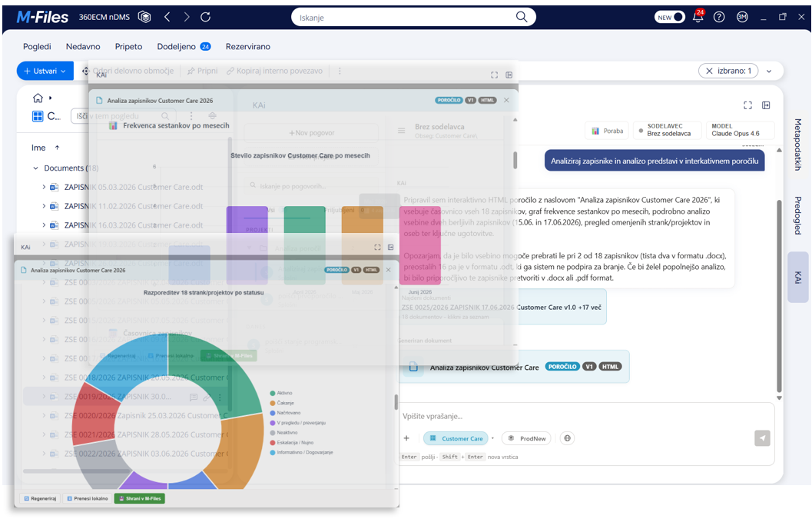Screen dimensions: 812x519
Task: Click the globe icon in chat input
Action: 567,438
